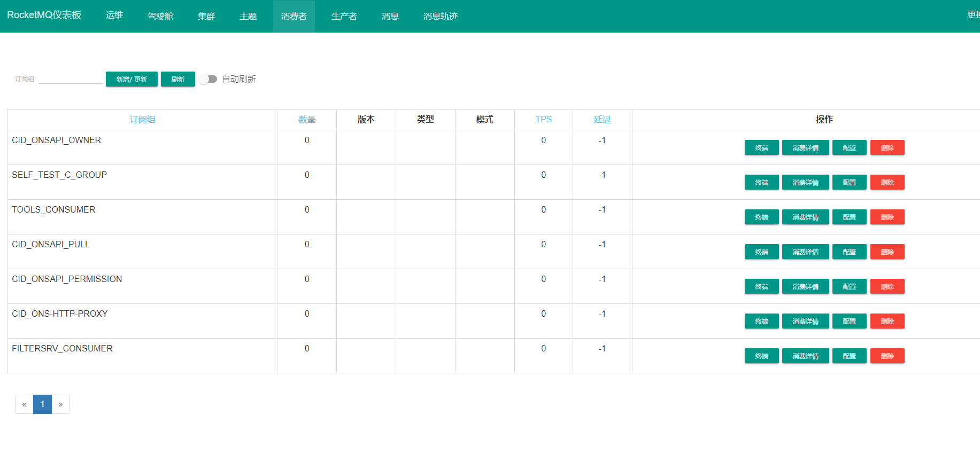The height and width of the screenshot is (462, 980).
Task: Click 删除 for CID_ONSAPI_PERMISSION
Action: [888, 286]
